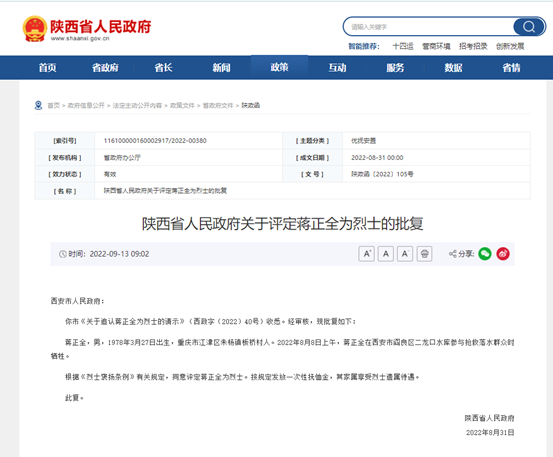Decrease font size with A- icon
The height and width of the screenshot is (457, 553).
[405, 254]
